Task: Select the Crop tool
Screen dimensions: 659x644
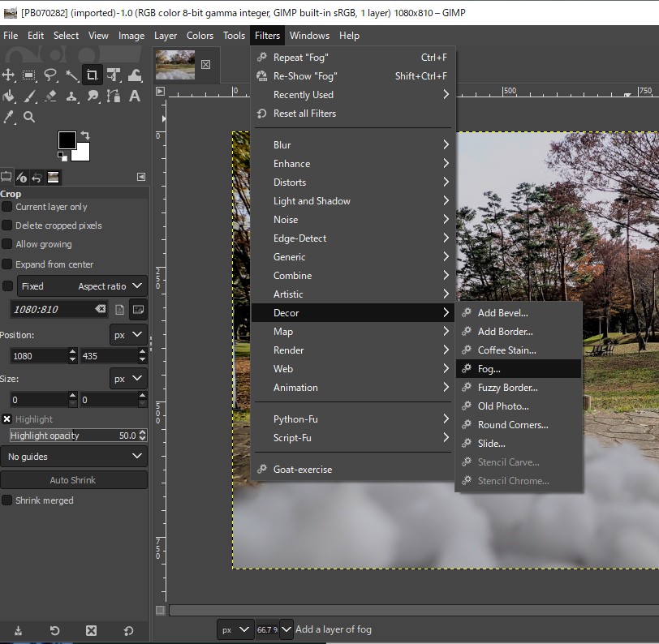Action: (92, 75)
